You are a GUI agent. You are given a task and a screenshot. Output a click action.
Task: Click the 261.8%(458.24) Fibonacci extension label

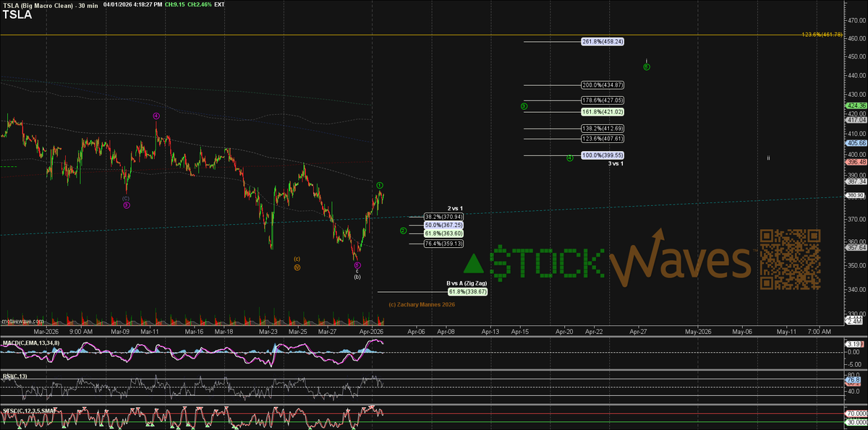[x=602, y=41]
